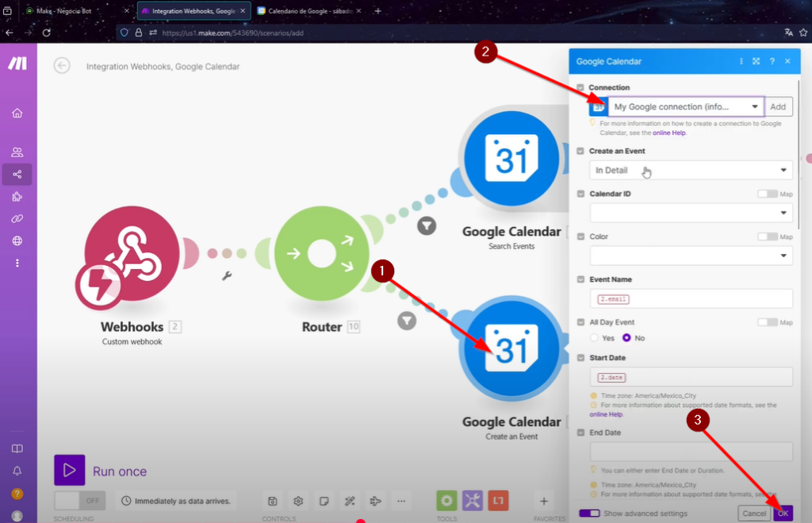The image size is (812, 523).
Task: Switch to the Integration Webhooks, Google tab
Action: coord(194,11)
